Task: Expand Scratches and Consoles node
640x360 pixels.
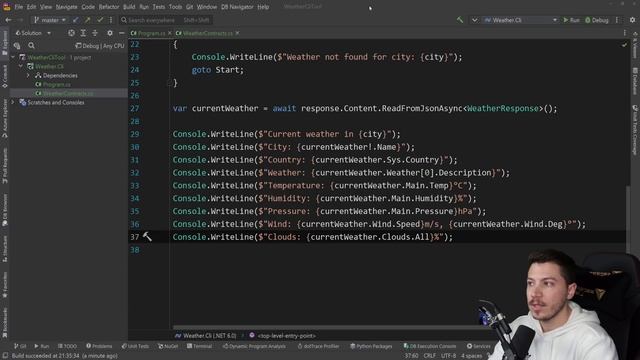Action: click(x=13, y=102)
